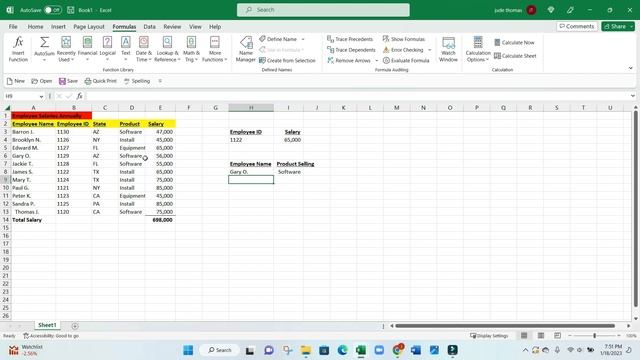This screenshot has width=640, height=360.
Task: Open the Name Manager
Action: (246, 49)
